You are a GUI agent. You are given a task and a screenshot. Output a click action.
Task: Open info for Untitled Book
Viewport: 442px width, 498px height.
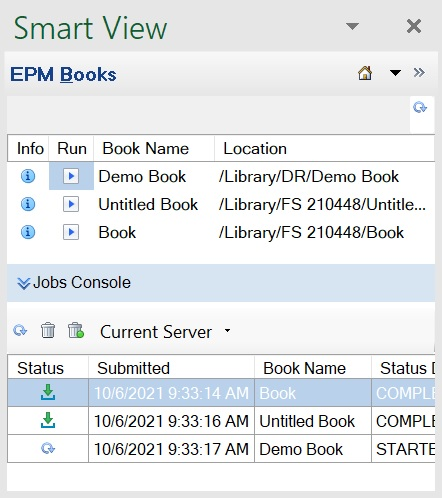[x=28, y=204]
